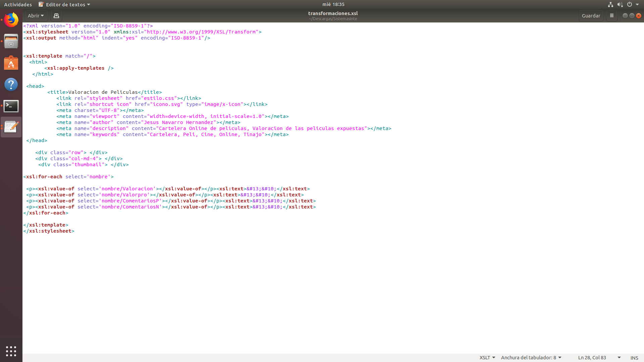Open the Editor de textos menu

[64, 4]
